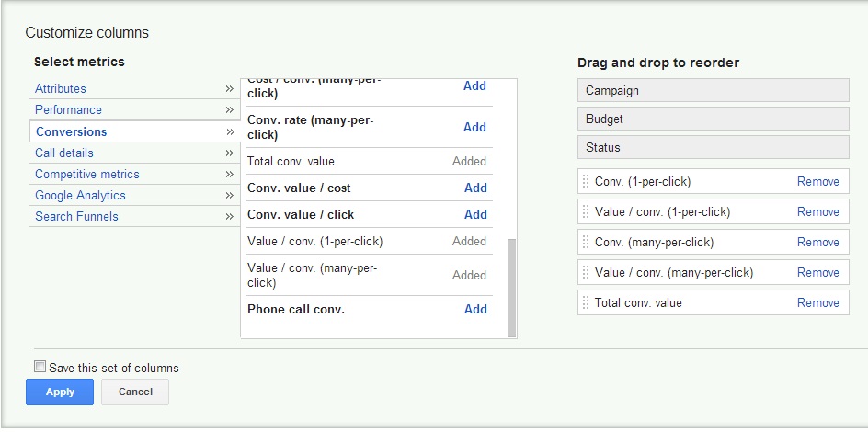Click Conv. value / click metric name

[x=301, y=214]
